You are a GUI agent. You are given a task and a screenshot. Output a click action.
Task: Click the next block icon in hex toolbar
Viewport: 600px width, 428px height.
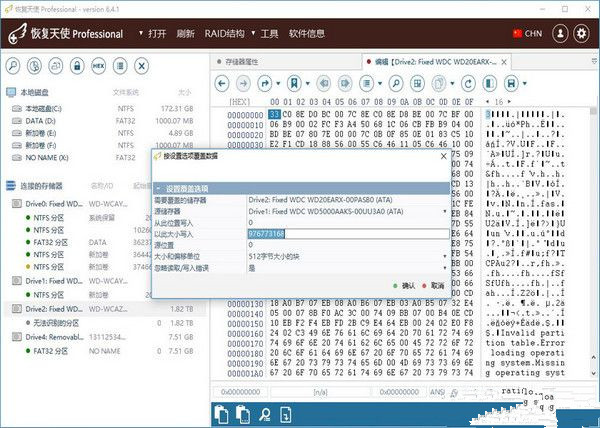click(345, 83)
